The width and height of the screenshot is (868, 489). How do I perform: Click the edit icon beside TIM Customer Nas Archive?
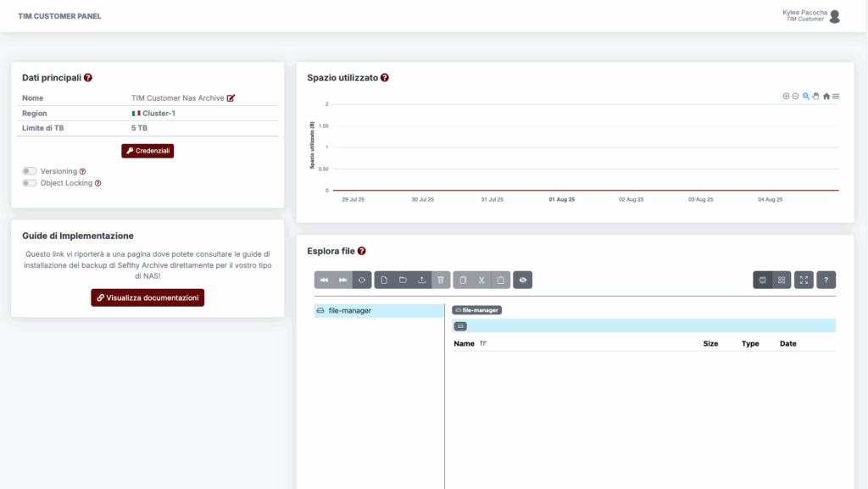(x=231, y=98)
